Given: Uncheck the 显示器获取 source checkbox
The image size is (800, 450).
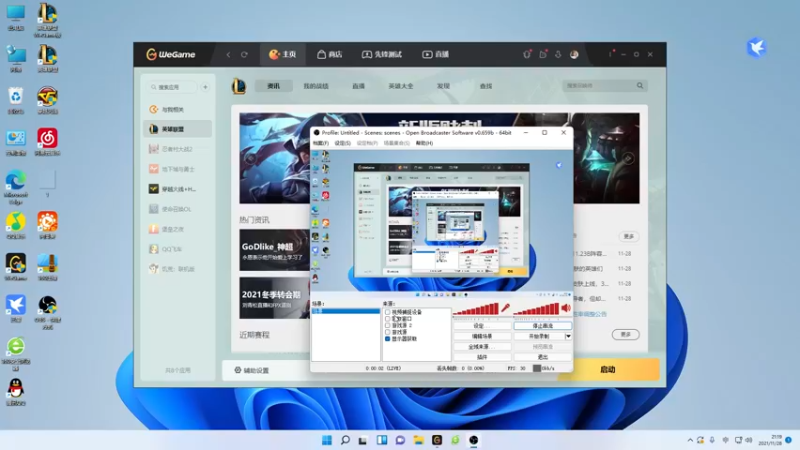Looking at the screenshot, I should click(x=387, y=338).
